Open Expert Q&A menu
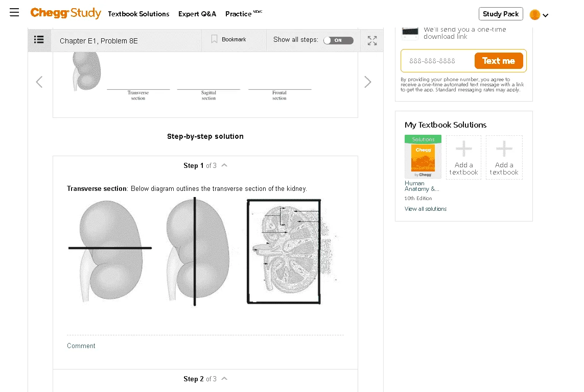 click(x=197, y=14)
